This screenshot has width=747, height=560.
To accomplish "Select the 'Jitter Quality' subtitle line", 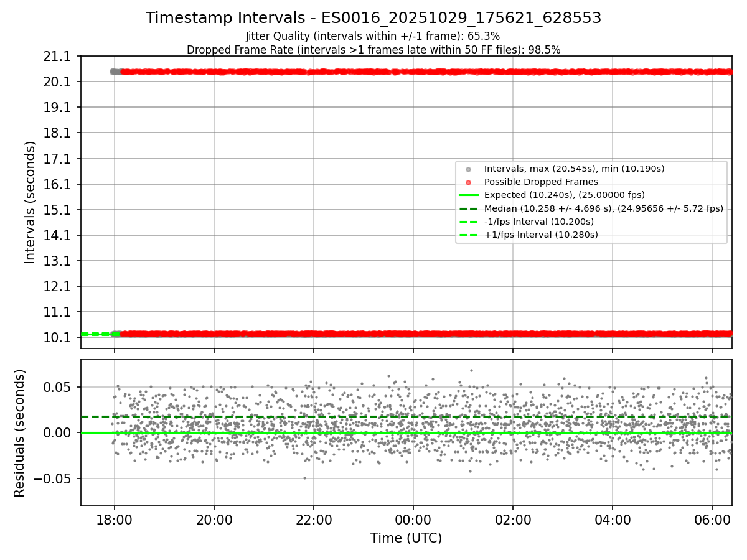I will coord(373,36).
